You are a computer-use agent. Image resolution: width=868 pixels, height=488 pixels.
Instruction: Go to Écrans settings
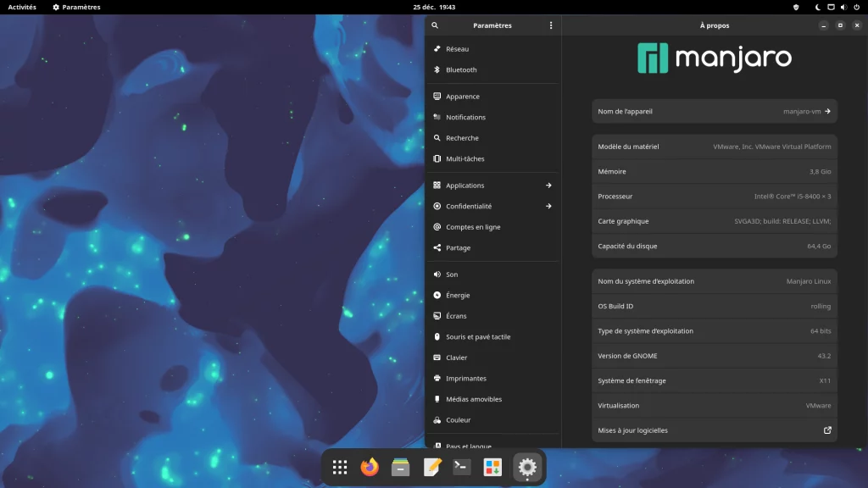point(456,316)
